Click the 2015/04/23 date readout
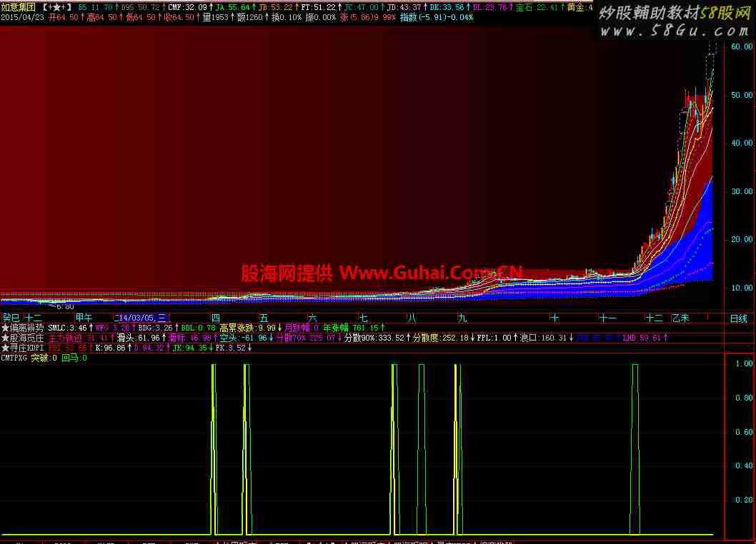This screenshot has width=756, height=544. pos(22,17)
